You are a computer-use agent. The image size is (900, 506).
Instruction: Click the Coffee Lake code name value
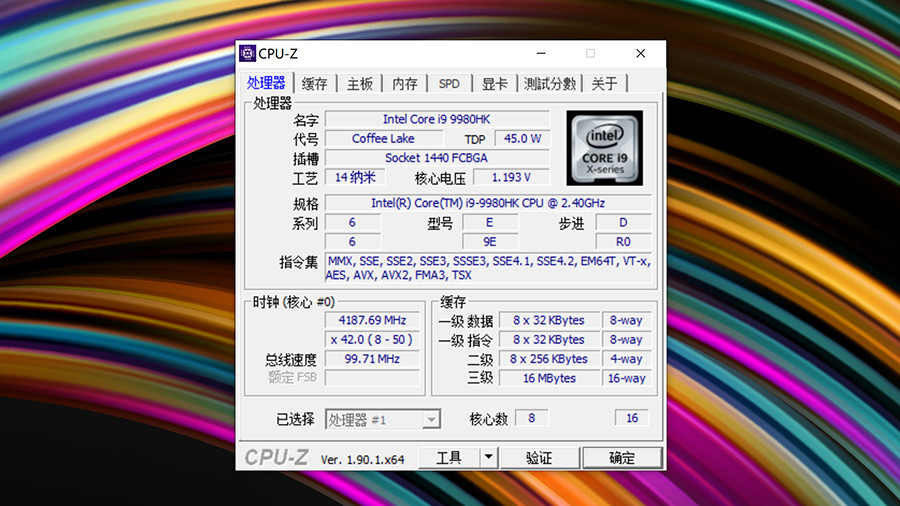pyautogui.click(x=383, y=139)
